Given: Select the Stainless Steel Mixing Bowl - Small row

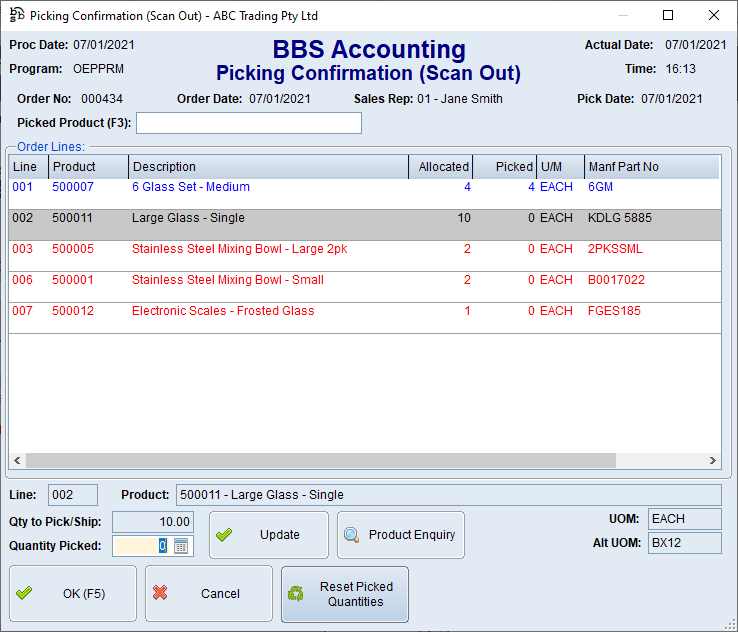Looking at the screenshot, I should pos(227,280).
